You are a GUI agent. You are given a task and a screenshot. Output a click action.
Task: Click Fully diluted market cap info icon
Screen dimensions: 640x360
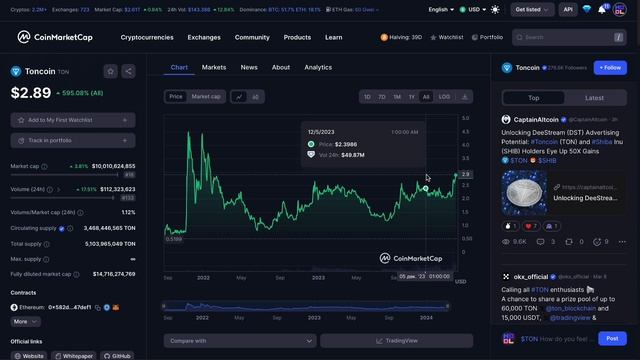pos(76,274)
